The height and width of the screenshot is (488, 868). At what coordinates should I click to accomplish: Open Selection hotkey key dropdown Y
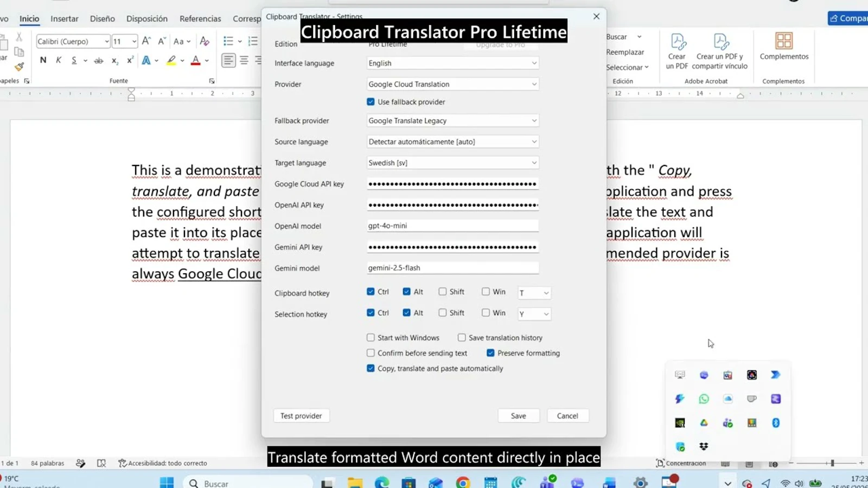pos(534,314)
